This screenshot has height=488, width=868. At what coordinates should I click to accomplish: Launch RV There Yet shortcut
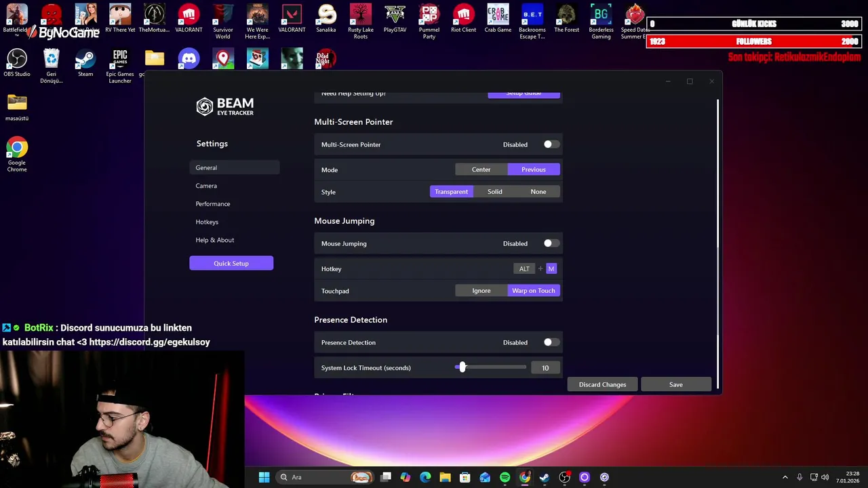tap(120, 18)
